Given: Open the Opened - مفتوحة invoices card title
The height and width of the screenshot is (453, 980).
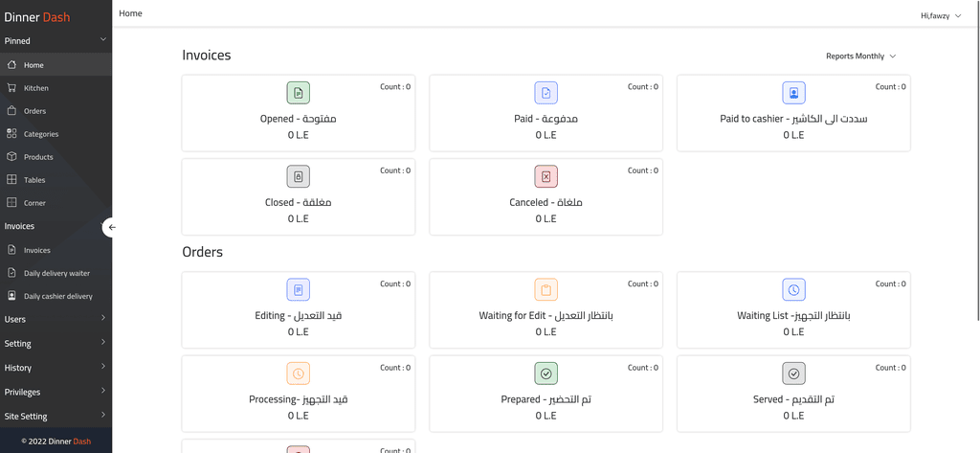Looking at the screenshot, I should tap(299, 119).
